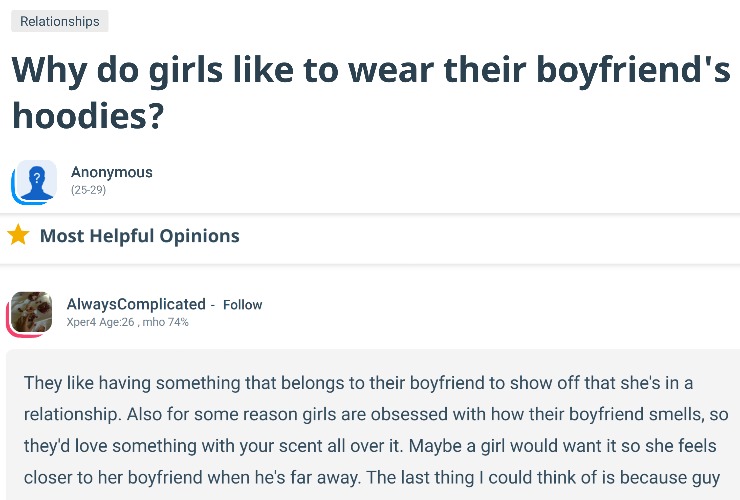The height and width of the screenshot is (500, 740).
Task: Click the AlwaysComplicated username
Action: tap(135, 304)
